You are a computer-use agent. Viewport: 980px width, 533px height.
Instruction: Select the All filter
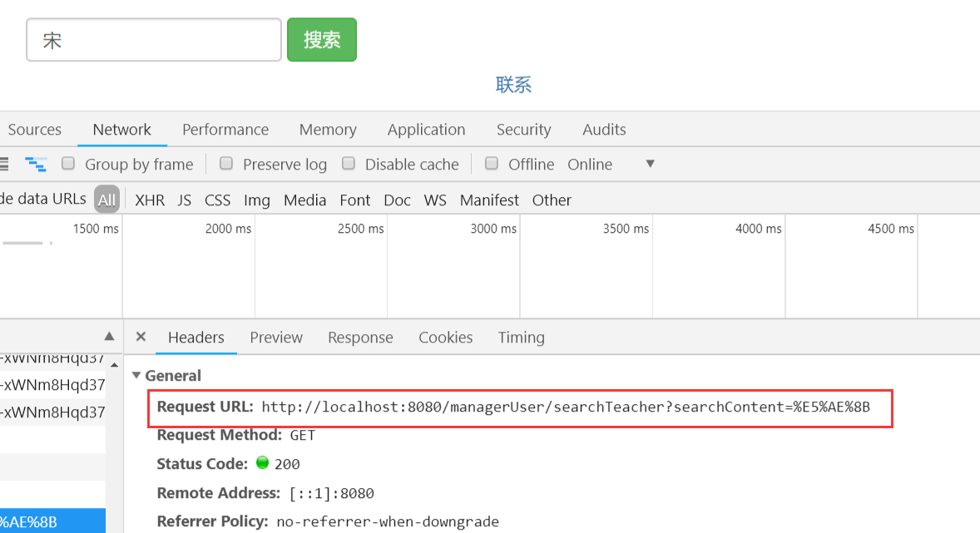(x=106, y=200)
